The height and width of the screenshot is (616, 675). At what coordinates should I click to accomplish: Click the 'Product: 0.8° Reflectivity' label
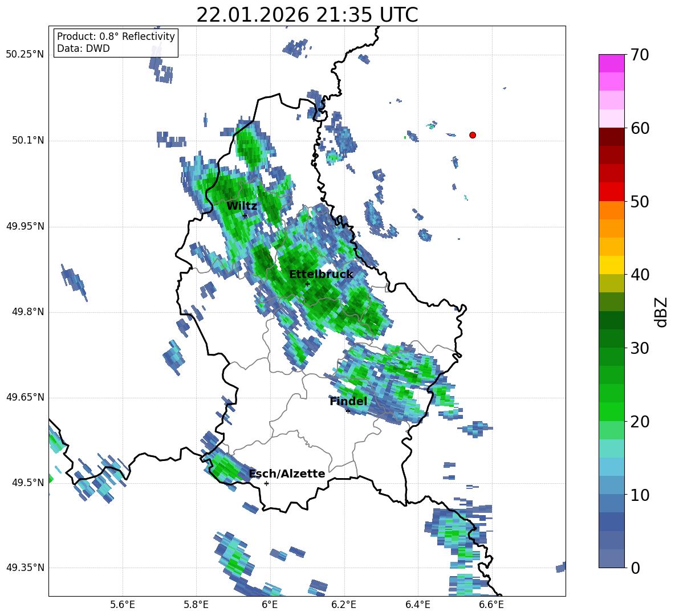coord(116,36)
